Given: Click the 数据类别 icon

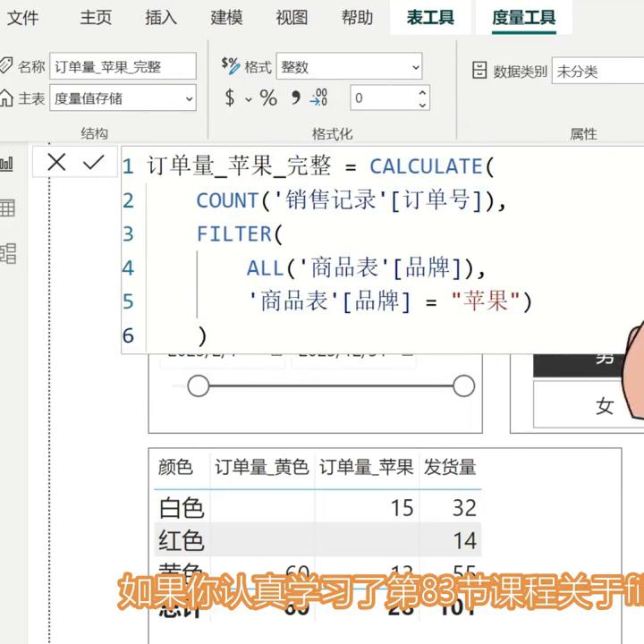Looking at the screenshot, I should pyautogui.click(x=479, y=71).
